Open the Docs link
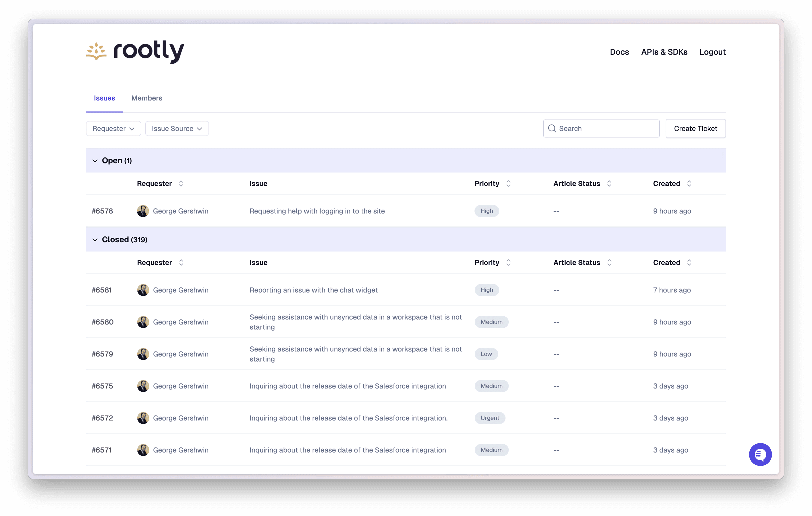Screen dimensions: 812x516 [x=619, y=52]
